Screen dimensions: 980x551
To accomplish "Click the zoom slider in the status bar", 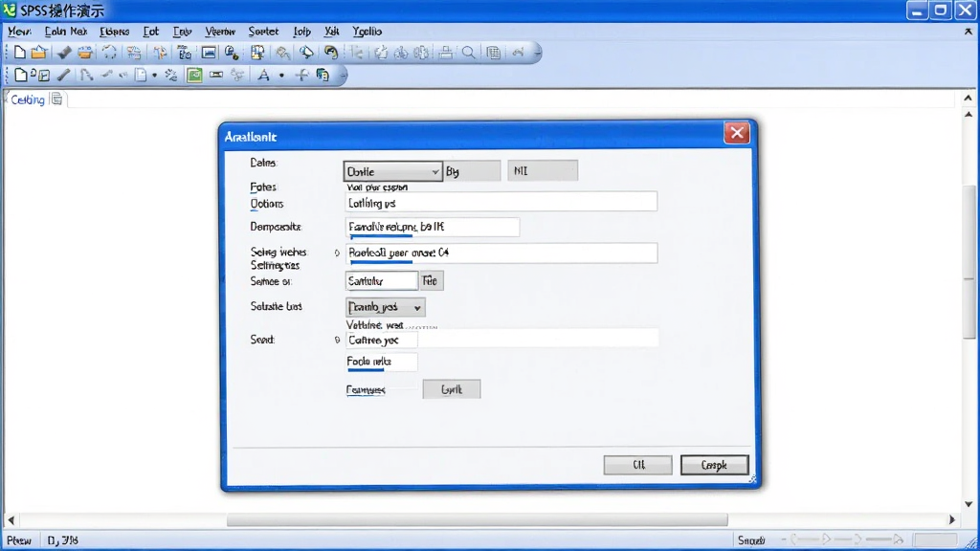I will click(x=848, y=540).
